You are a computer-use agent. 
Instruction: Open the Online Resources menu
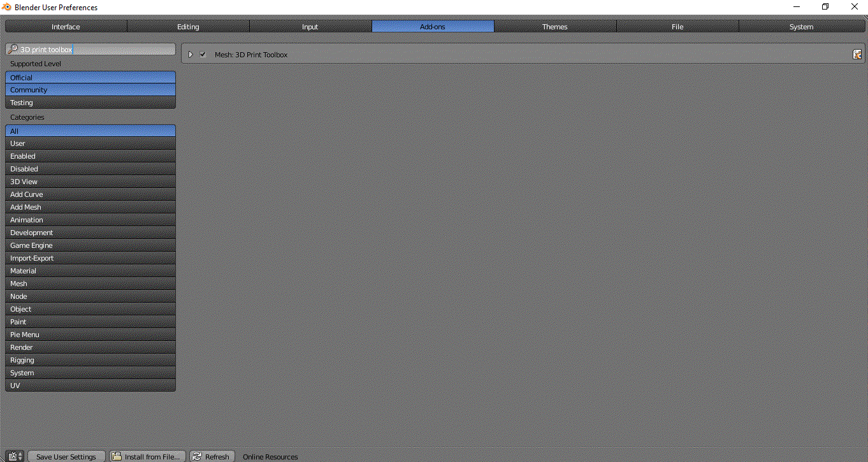coord(270,456)
